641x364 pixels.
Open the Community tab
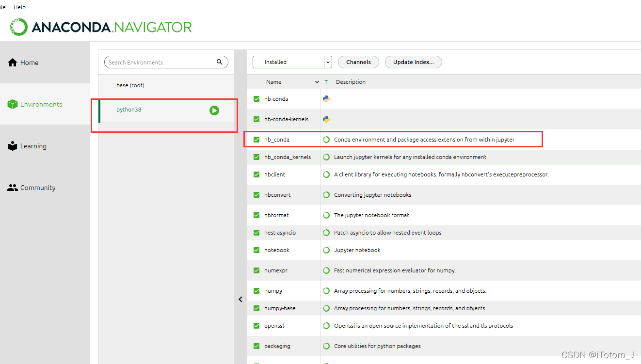tap(45, 188)
